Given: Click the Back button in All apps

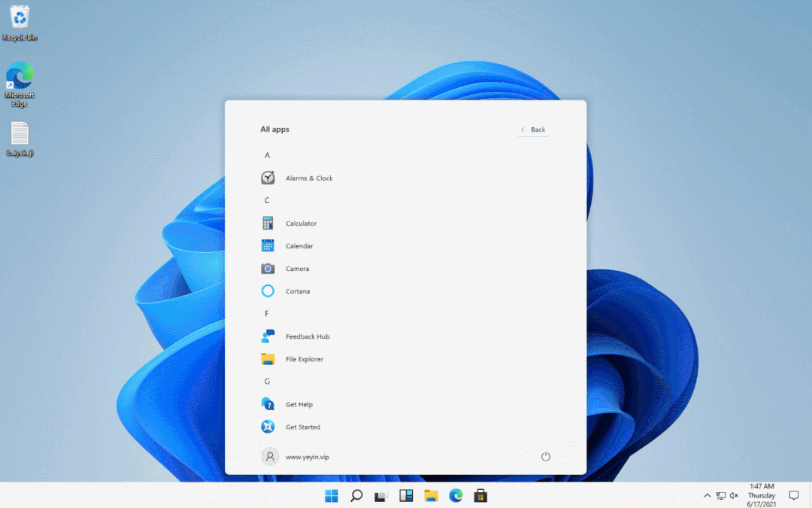Looking at the screenshot, I should 533,129.
